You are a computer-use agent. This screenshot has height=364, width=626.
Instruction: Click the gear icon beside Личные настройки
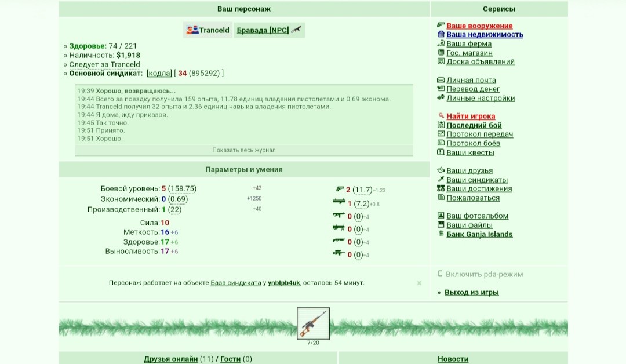pyautogui.click(x=441, y=97)
